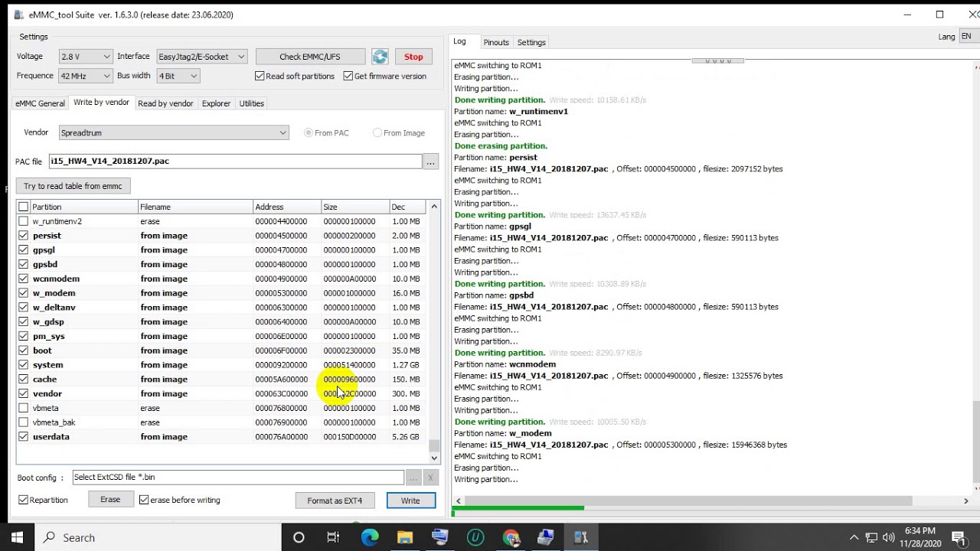Toggle the Repartition checkbox

coord(23,500)
